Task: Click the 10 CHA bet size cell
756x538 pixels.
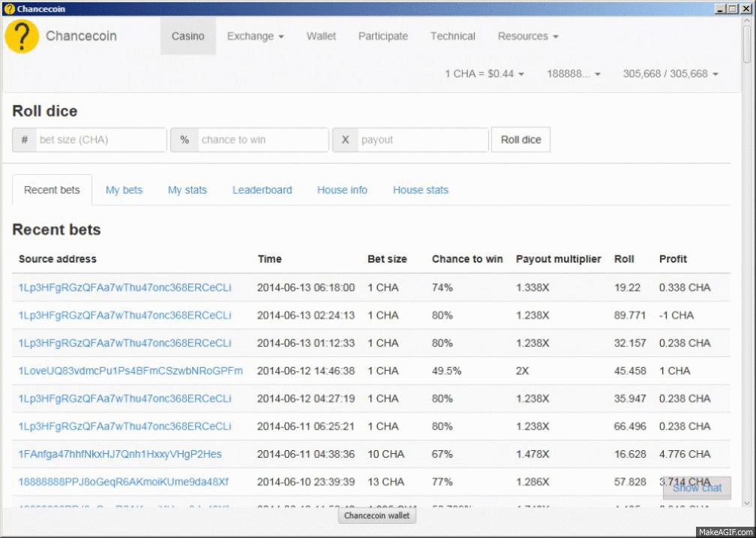Action: coord(385,454)
